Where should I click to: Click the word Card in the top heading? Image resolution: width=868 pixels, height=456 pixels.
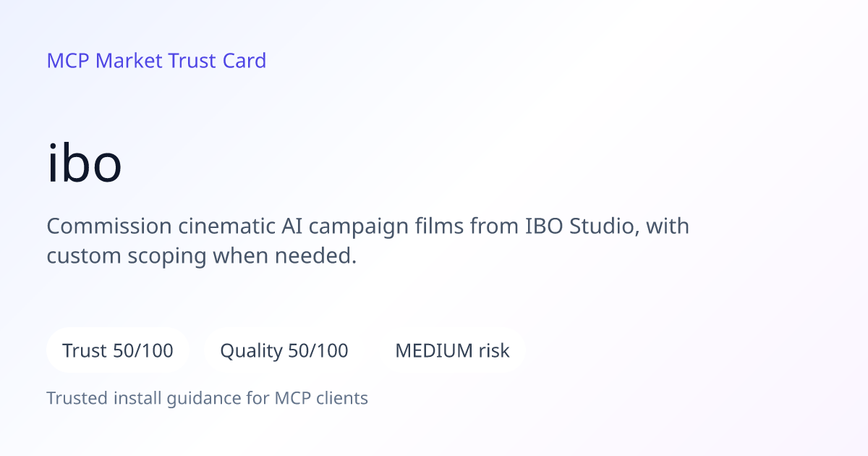[x=244, y=61]
